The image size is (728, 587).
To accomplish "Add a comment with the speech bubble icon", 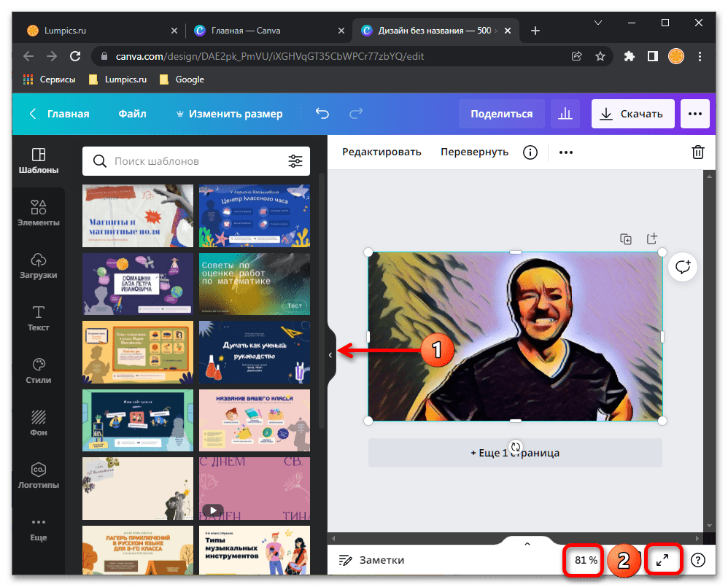I will point(683,267).
